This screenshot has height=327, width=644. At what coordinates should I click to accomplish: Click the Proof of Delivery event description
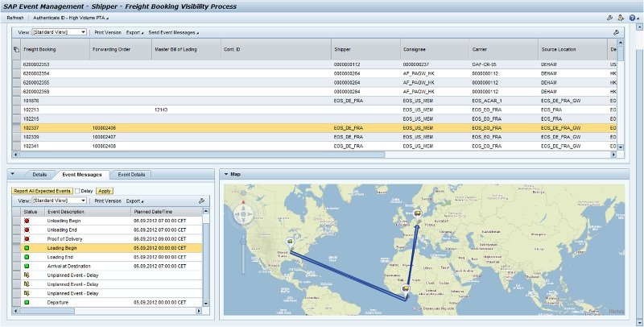pyautogui.click(x=65, y=238)
